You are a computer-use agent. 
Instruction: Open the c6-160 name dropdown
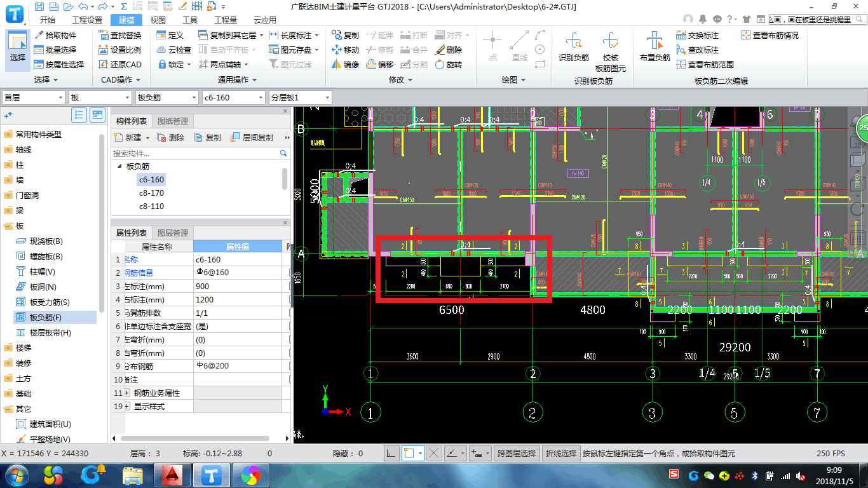[233, 97]
